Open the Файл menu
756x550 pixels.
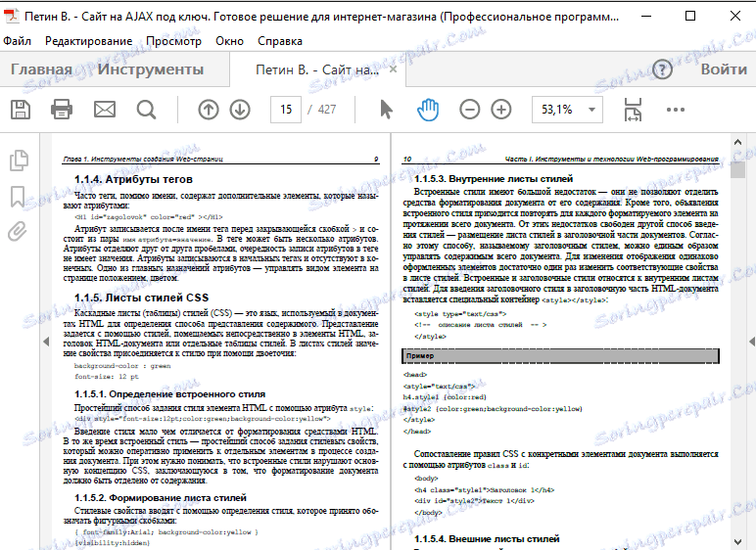[x=17, y=41]
